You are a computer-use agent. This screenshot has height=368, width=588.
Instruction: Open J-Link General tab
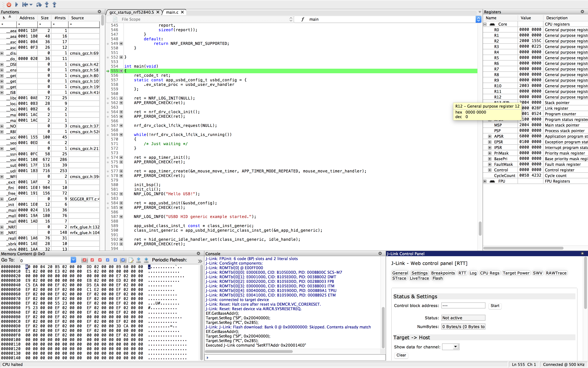click(x=400, y=273)
